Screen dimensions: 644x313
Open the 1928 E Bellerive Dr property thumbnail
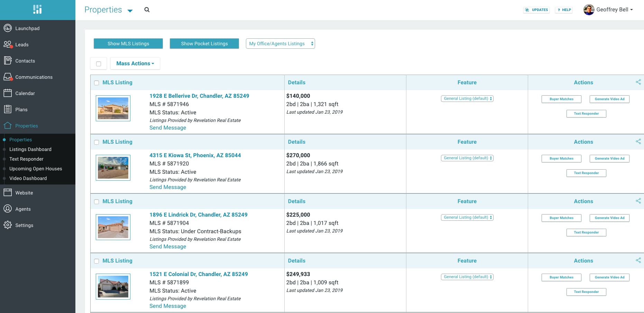pos(113,108)
